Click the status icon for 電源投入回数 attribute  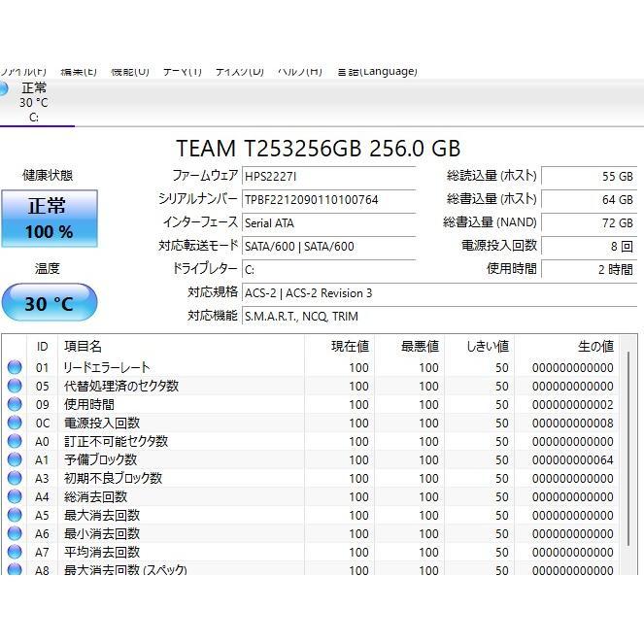click(14, 423)
